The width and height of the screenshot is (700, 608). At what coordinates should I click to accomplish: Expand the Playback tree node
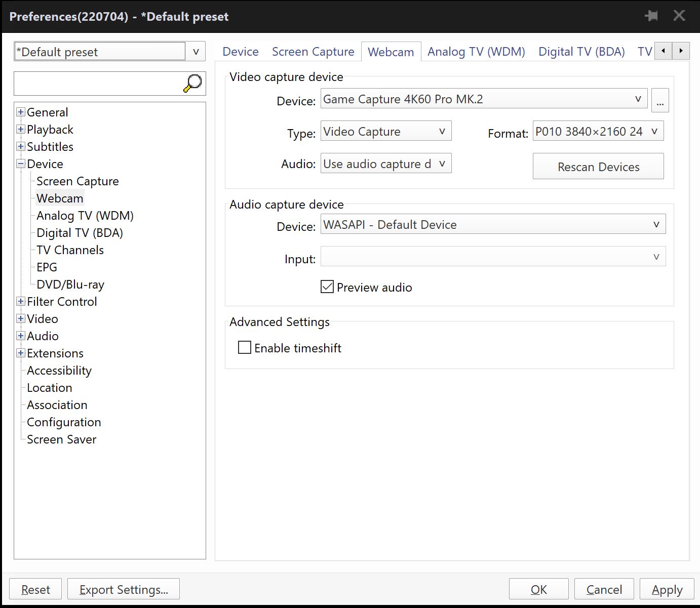pyautogui.click(x=21, y=130)
